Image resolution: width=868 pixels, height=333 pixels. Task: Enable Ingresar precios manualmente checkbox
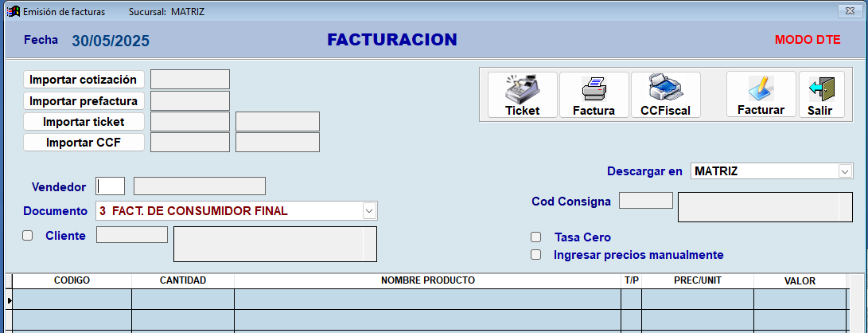pos(536,255)
